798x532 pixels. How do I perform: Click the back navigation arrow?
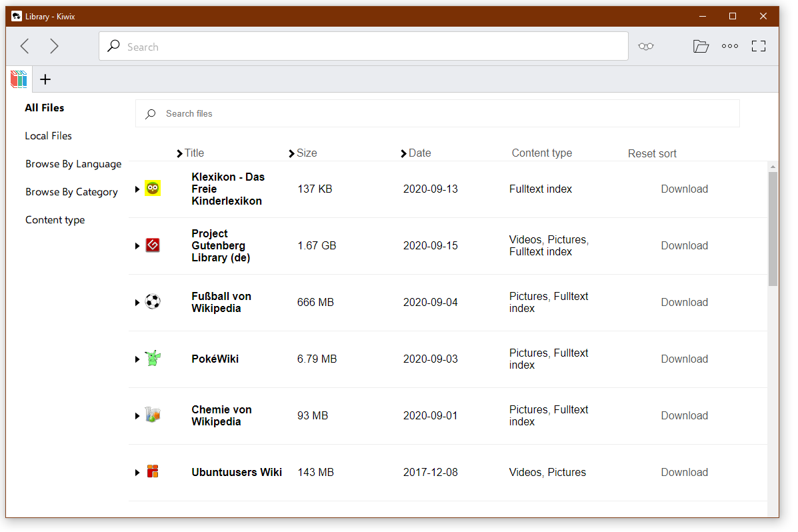[25, 46]
